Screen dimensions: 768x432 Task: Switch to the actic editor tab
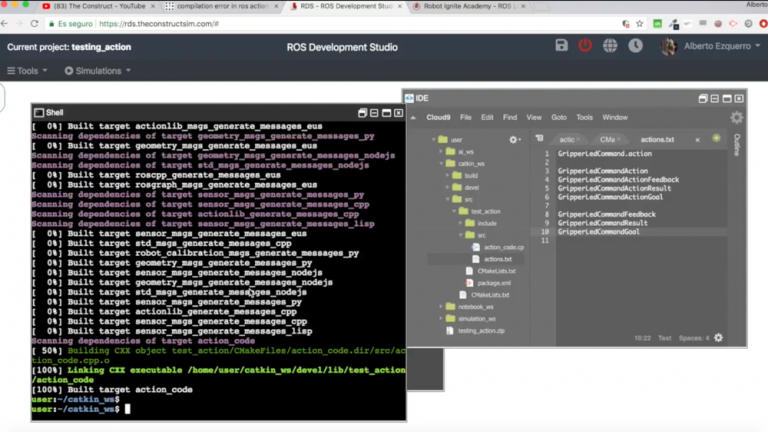click(567, 140)
